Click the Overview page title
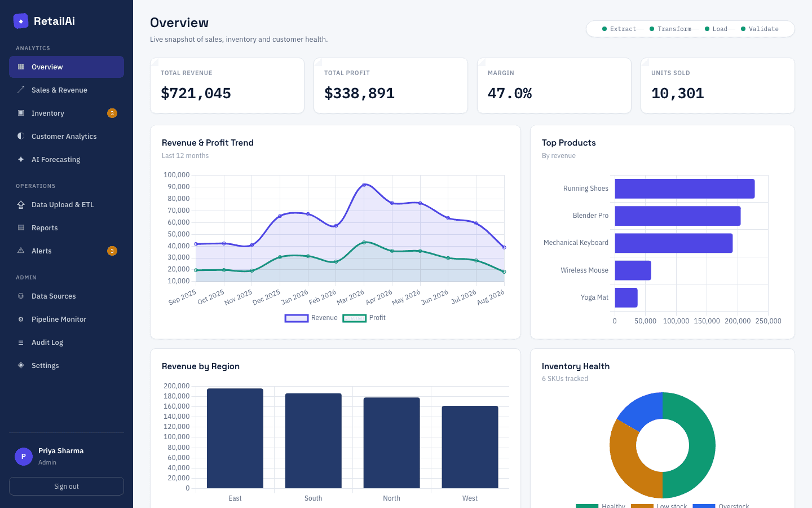812x508 pixels. 179,23
